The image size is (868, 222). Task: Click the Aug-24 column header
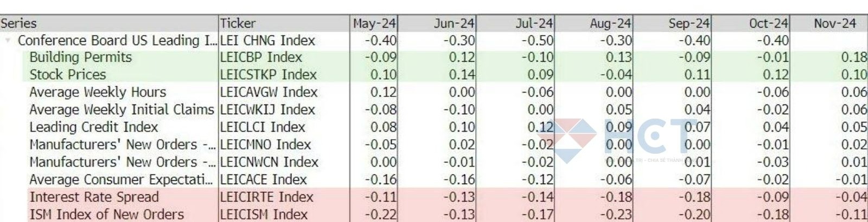click(x=610, y=23)
